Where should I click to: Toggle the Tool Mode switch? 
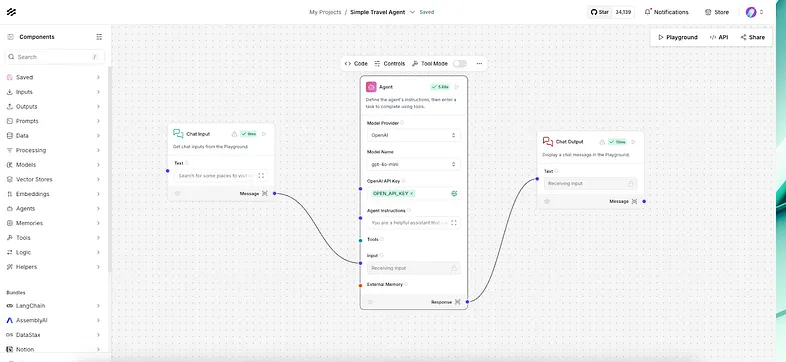(460, 64)
